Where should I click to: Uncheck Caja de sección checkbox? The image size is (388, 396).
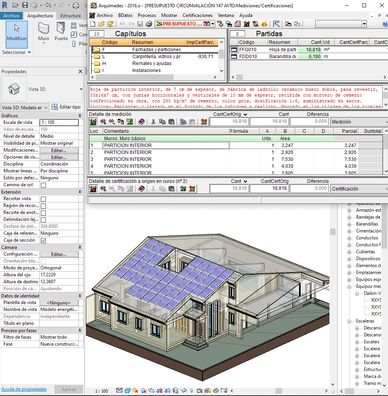point(43,240)
